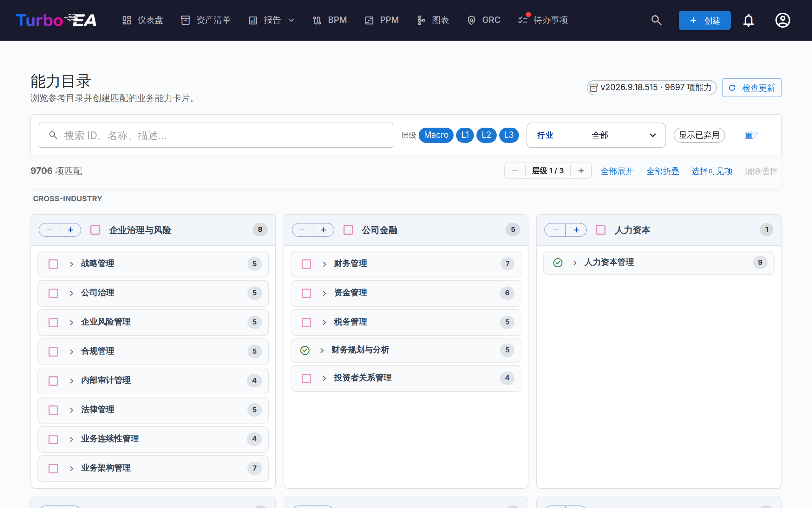
Task: Open the user account avatar menu
Action: pyautogui.click(x=783, y=20)
